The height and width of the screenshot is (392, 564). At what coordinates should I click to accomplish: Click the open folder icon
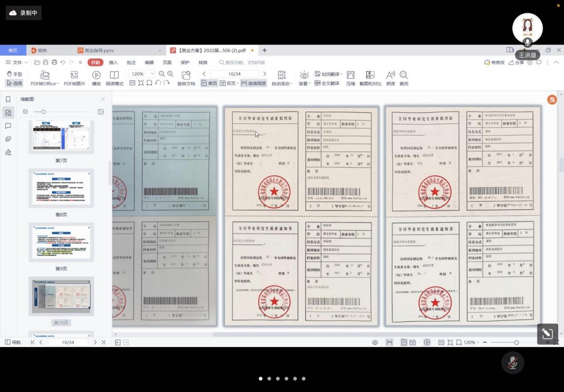(37, 62)
